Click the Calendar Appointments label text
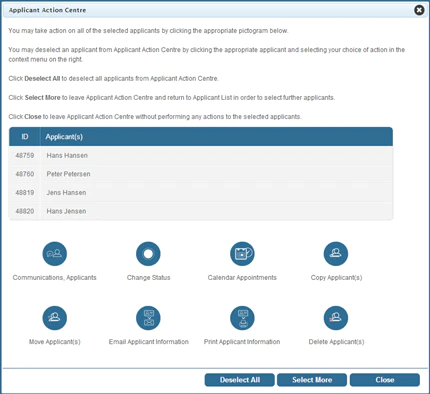This screenshot has width=430, height=394. click(x=242, y=278)
